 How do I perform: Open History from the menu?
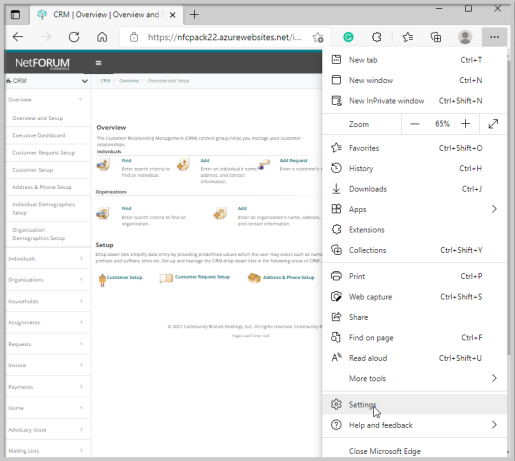pos(414,168)
